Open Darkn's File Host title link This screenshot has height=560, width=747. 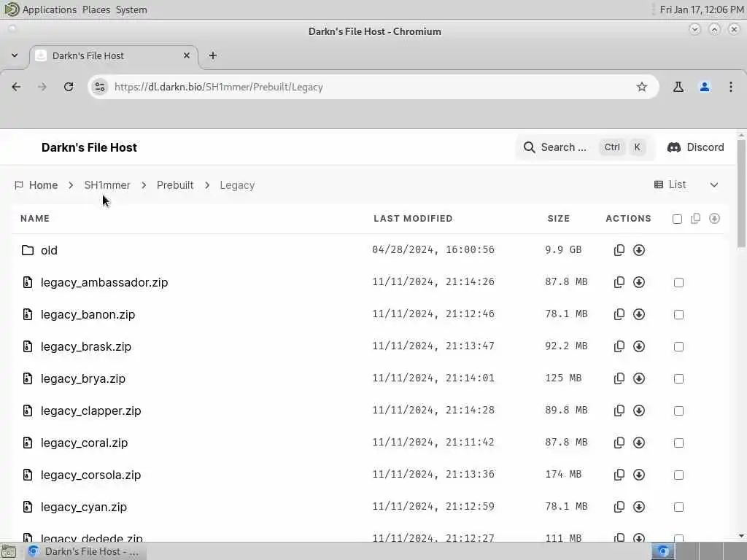(x=89, y=147)
